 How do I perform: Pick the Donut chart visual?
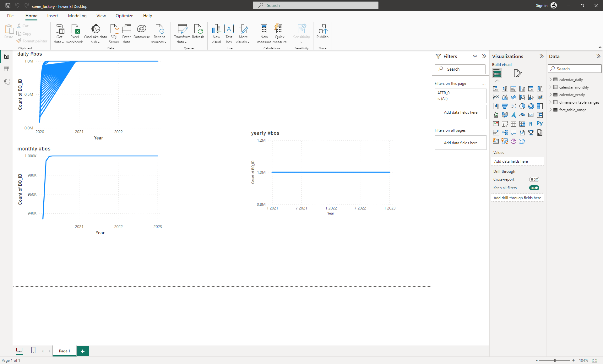(x=531, y=106)
